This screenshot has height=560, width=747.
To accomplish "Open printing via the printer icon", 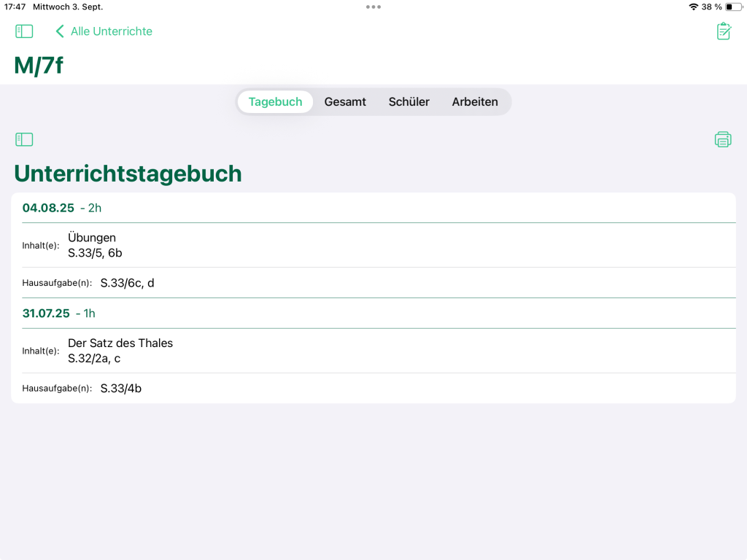I will point(723,139).
